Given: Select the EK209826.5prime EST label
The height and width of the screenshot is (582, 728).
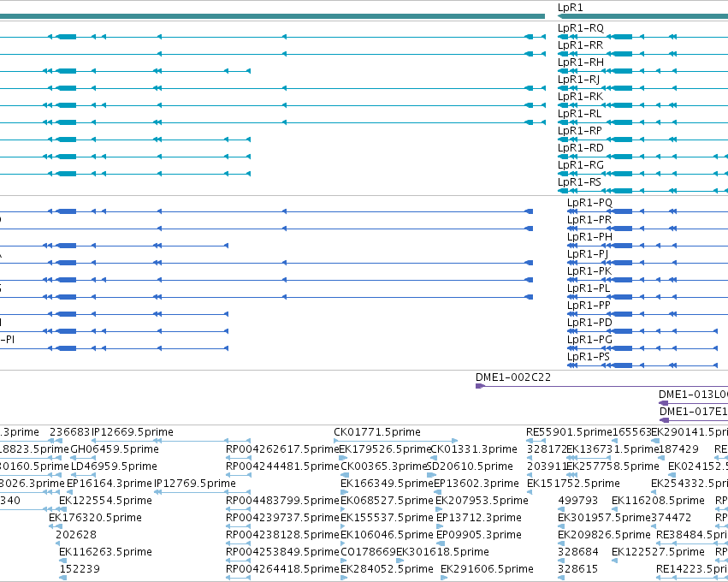Looking at the screenshot, I should (604, 535).
